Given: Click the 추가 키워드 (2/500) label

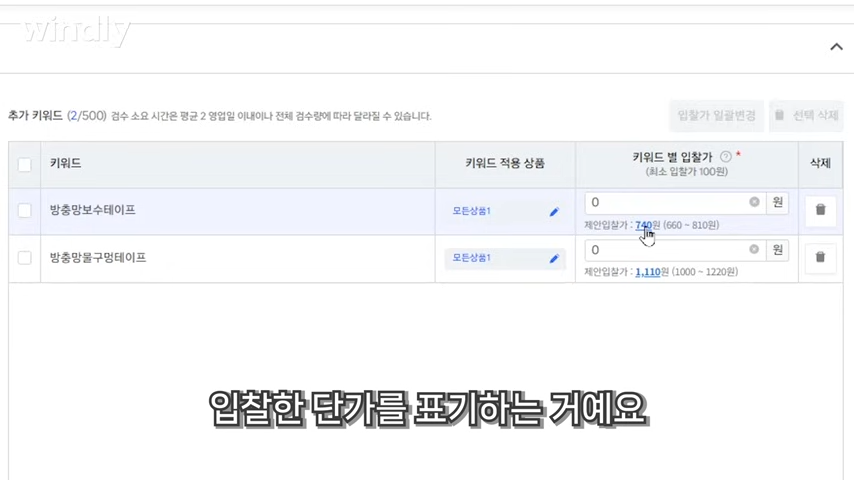Looking at the screenshot, I should [x=57, y=116].
